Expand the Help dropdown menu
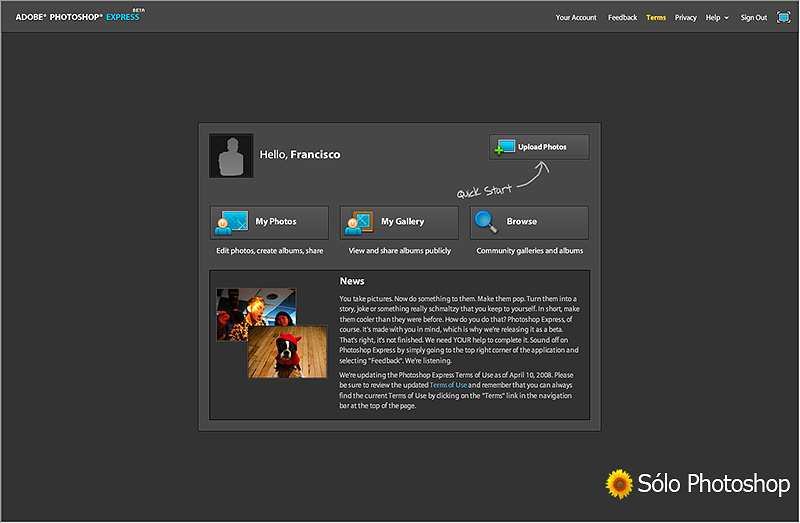This screenshot has width=800, height=523. (x=717, y=18)
